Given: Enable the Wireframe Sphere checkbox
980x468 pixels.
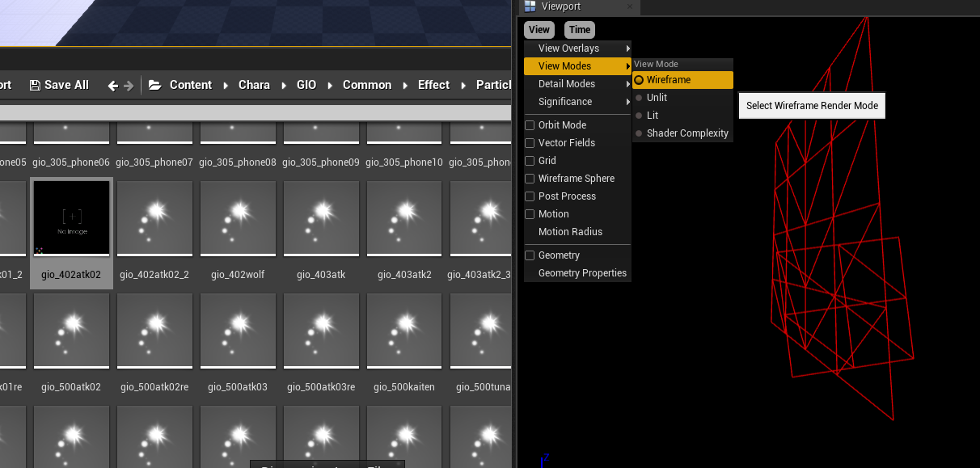Looking at the screenshot, I should [x=530, y=179].
